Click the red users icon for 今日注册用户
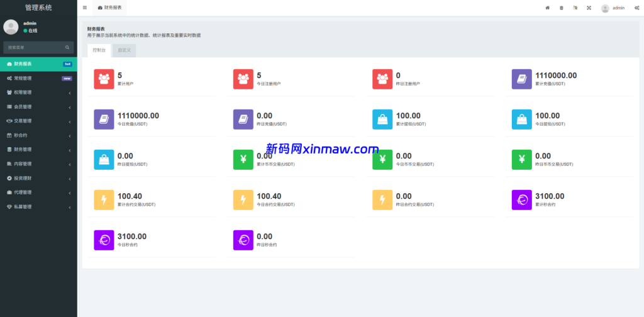This screenshot has height=317, width=644. click(243, 79)
